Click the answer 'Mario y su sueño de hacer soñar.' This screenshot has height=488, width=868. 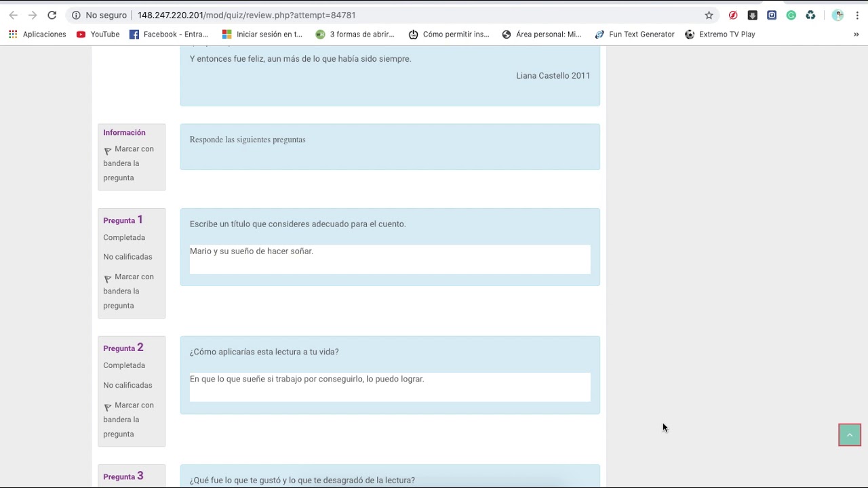click(252, 251)
